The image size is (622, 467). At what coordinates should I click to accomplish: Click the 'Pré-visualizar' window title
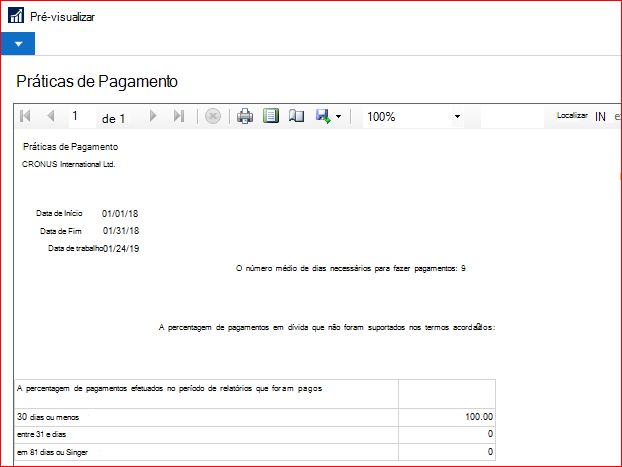click(x=62, y=17)
